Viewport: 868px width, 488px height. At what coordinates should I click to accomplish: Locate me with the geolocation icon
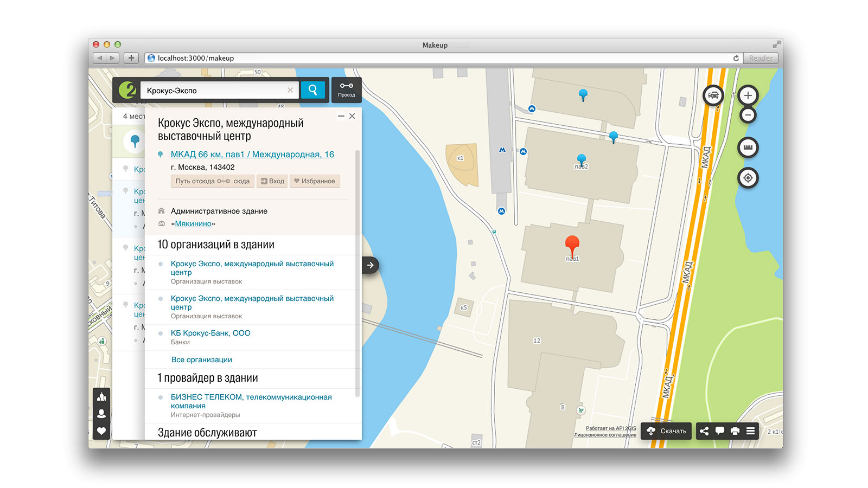(x=748, y=178)
